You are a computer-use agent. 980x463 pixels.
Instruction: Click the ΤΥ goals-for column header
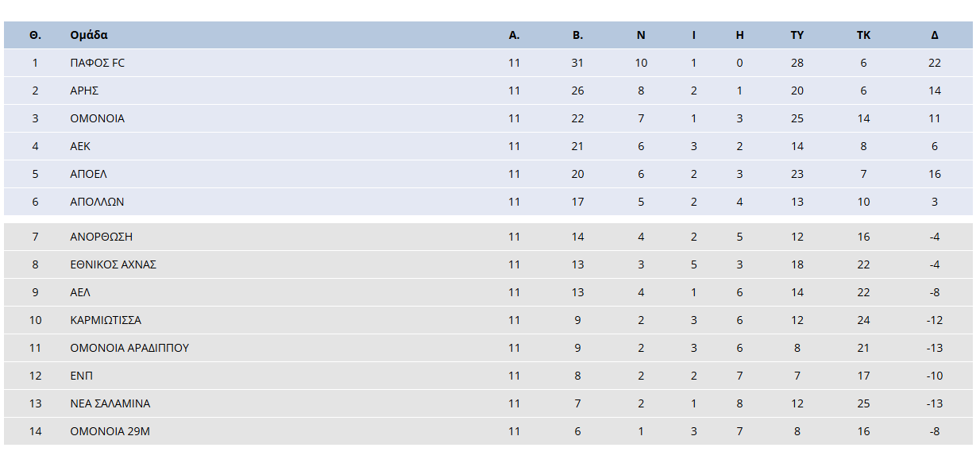click(797, 35)
